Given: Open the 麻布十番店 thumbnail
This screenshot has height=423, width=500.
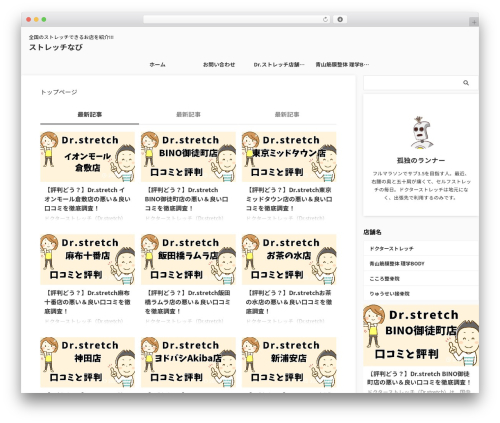Looking at the screenshot, I should click(88, 259).
